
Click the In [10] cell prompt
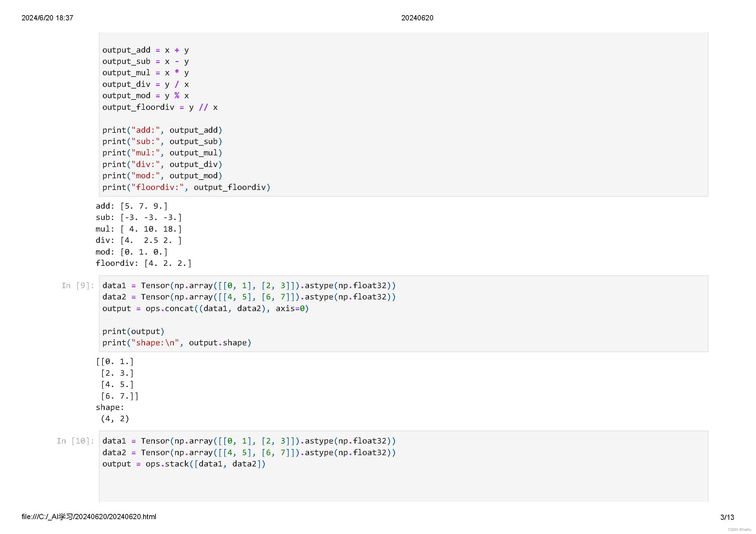point(75,441)
